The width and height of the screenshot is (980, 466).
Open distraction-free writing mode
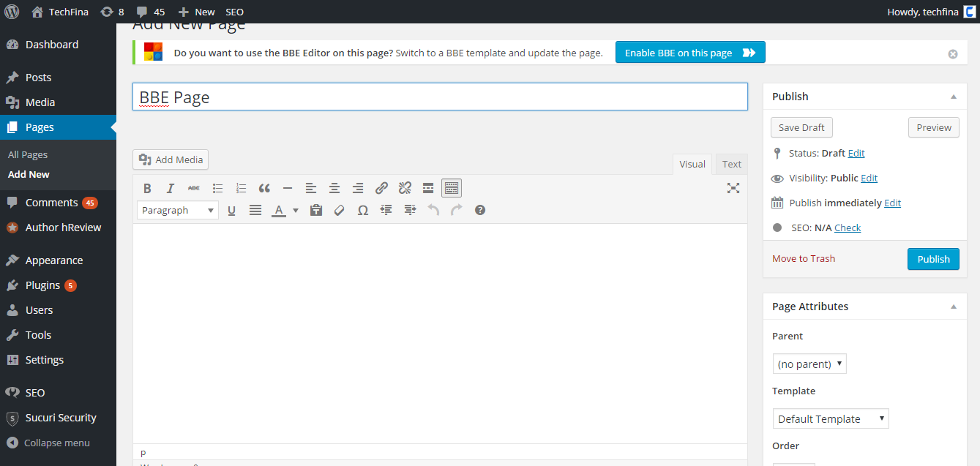coord(733,188)
